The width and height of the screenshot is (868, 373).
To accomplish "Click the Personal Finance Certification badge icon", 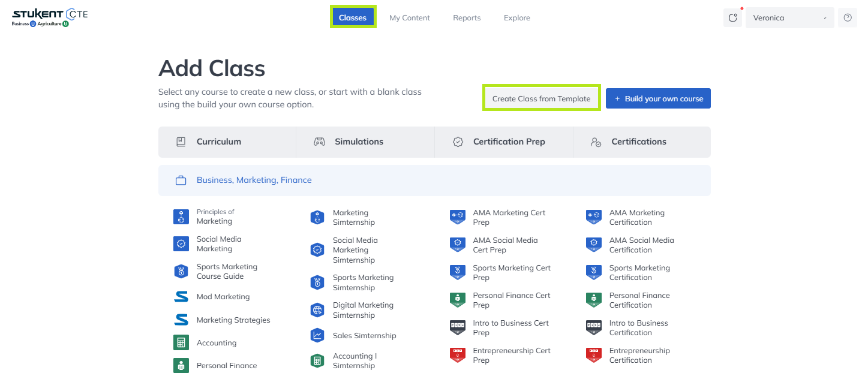I will (x=594, y=300).
